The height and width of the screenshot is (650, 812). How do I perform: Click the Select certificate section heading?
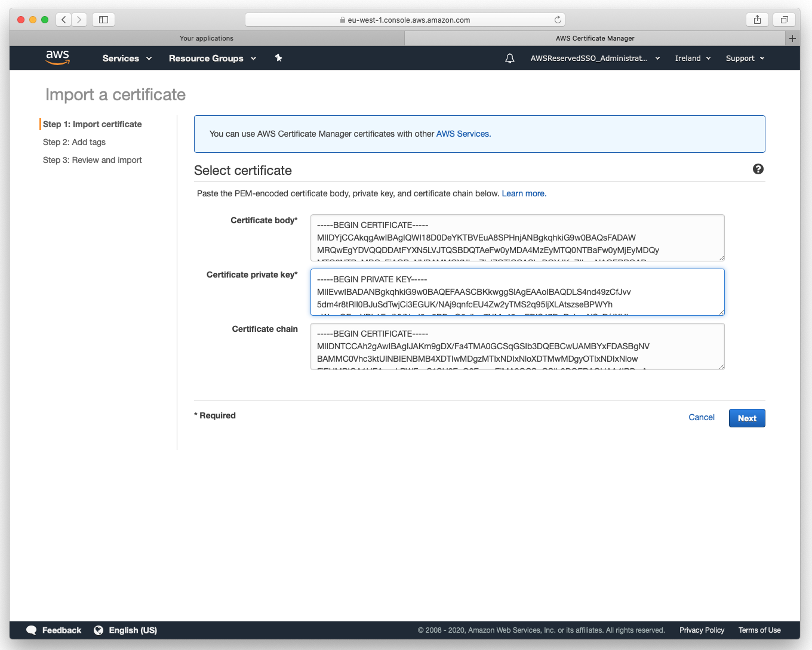pos(243,170)
